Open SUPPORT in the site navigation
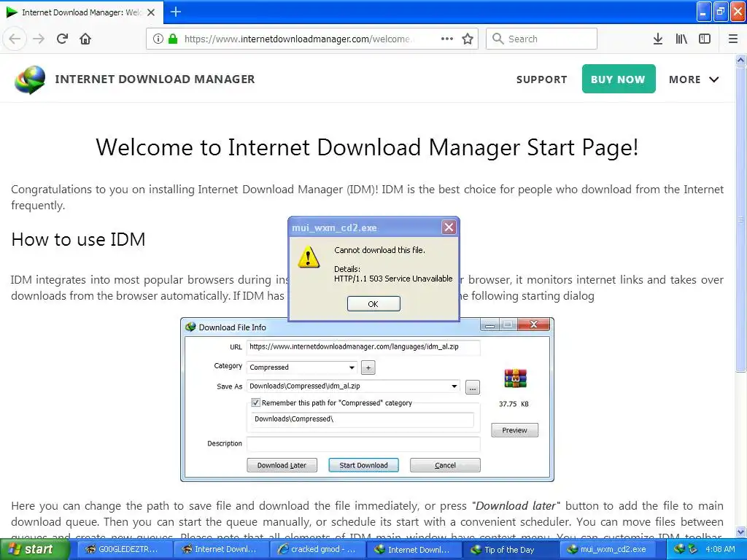 click(x=542, y=79)
